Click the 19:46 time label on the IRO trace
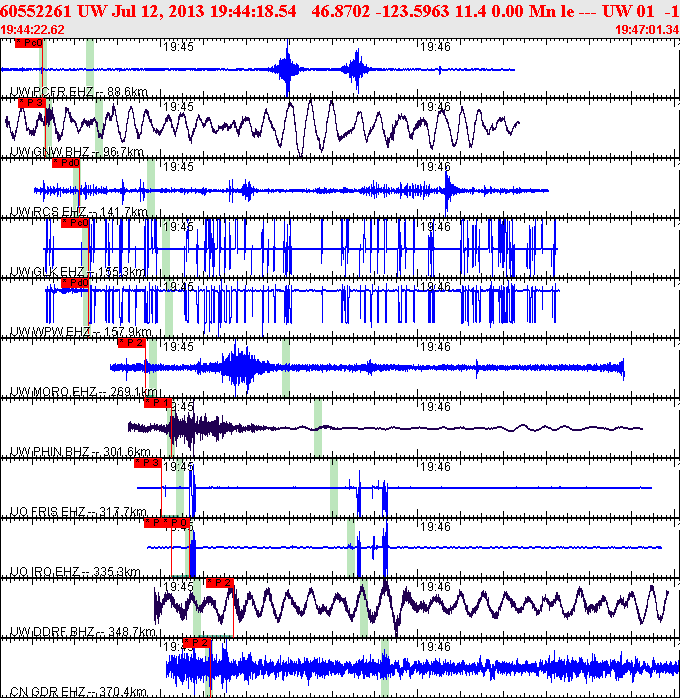This screenshot has width=680, height=698. click(436, 527)
